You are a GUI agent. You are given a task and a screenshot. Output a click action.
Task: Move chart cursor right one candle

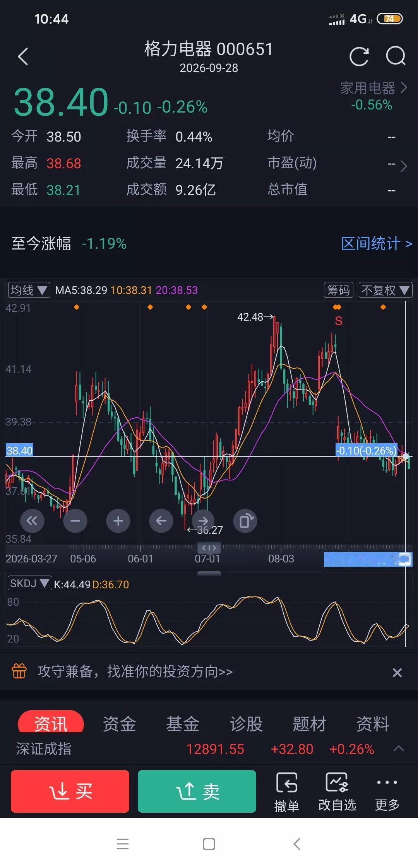(204, 520)
